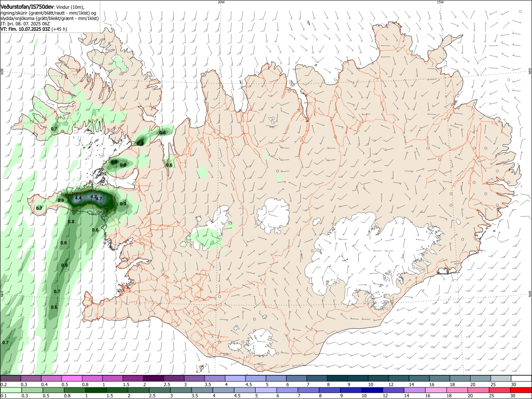
Task: Click the grey-teal snow swatch labeled 16
Action: 439,379
